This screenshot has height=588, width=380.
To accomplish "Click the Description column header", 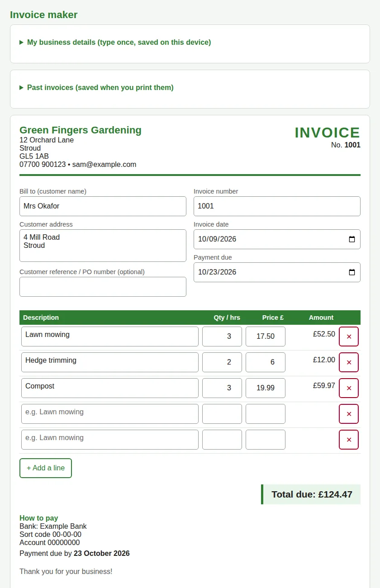I will coord(41,318).
